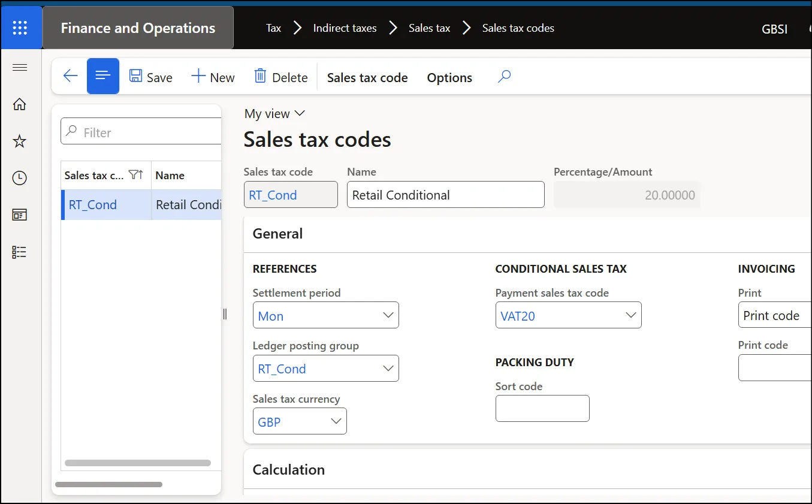Open Workspaces icon in sidebar

click(x=20, y=215)
